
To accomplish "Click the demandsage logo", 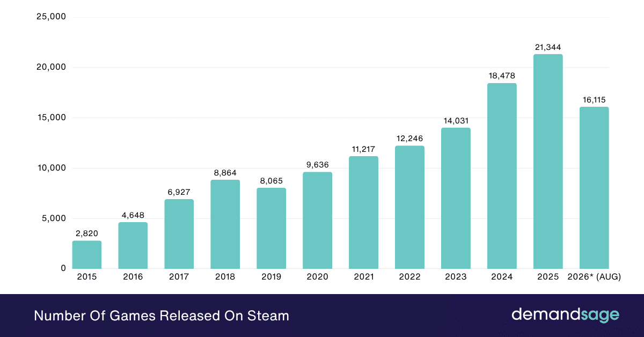I will pyautogui.click(x=565, y=314).
